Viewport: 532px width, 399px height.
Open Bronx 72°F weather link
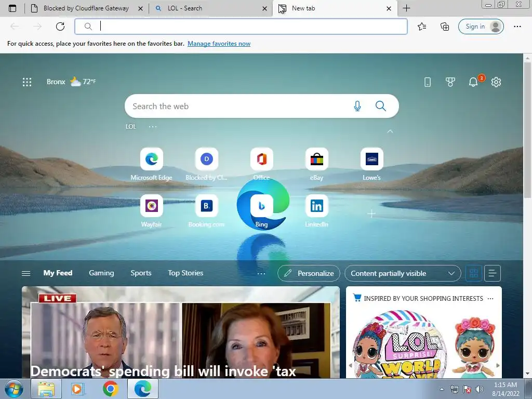(x=71, y=82)
